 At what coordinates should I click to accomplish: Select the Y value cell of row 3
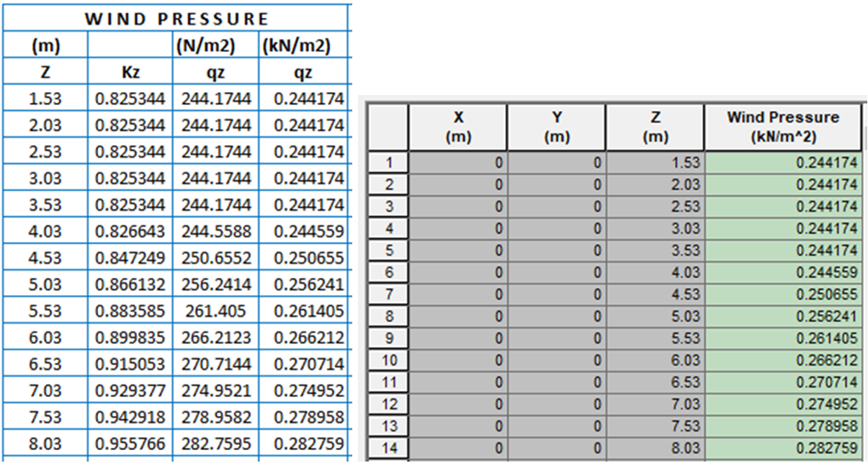point(556,204)
